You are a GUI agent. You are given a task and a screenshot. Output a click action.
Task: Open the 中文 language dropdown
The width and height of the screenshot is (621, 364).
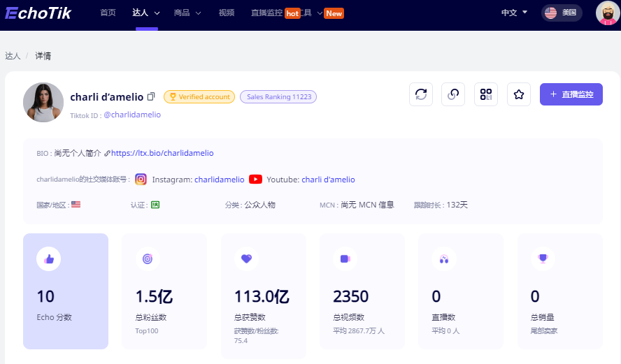click(514, 13)
